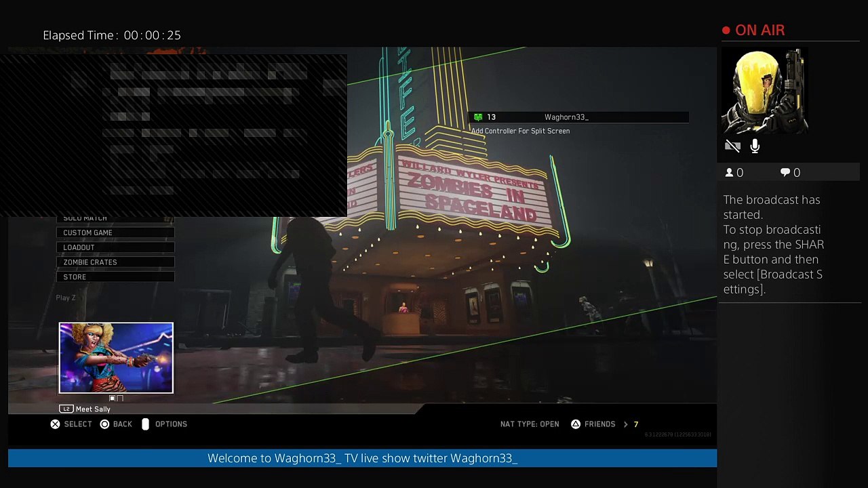Open the CUSTOM GAME menu entry
Screen dimensions: 868x488
116,232
